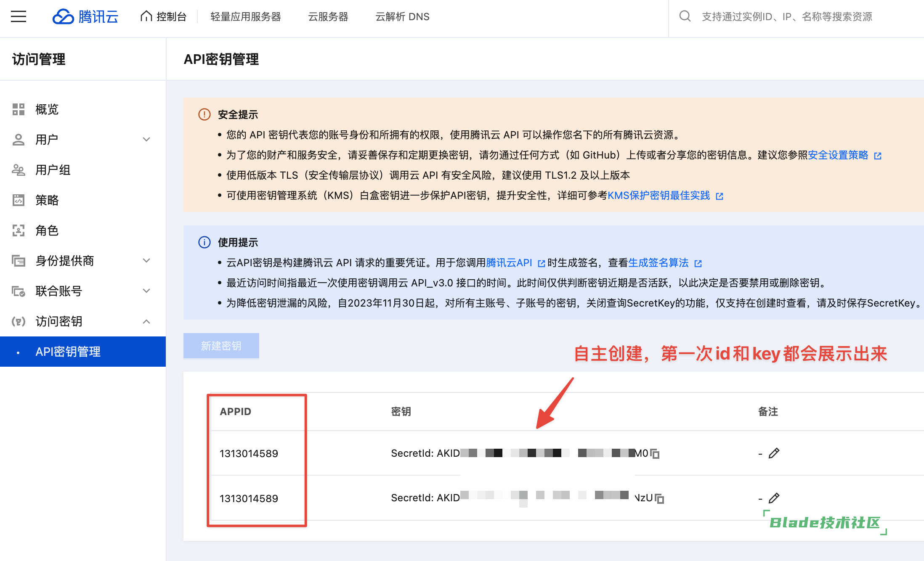Image resolution: width=924 pixels, height=561 pixels.
Task: Focus the resource search input field
Action: coord(787,16)
